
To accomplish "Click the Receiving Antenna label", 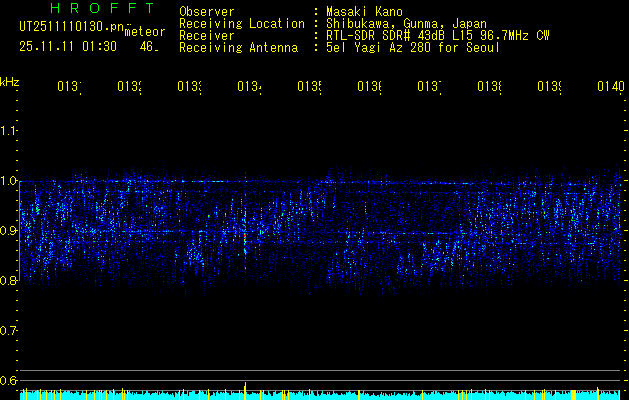I will pyautogui.click(x=238, y=48).
